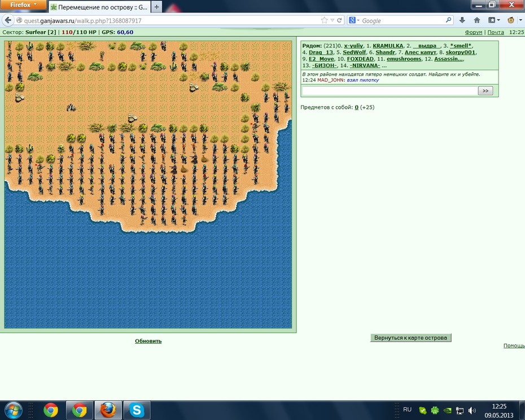Open the Форум link

pyautogui.click(x=474, y=32)
